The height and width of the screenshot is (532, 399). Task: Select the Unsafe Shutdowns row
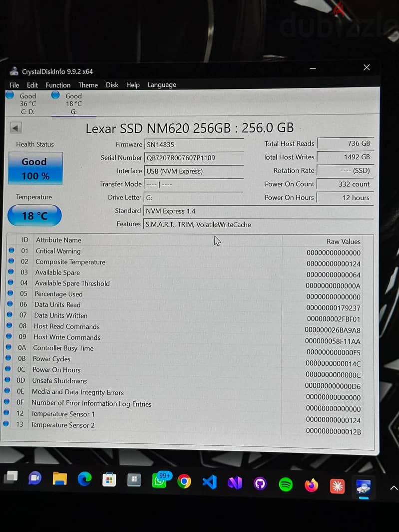tap(185, 383)
